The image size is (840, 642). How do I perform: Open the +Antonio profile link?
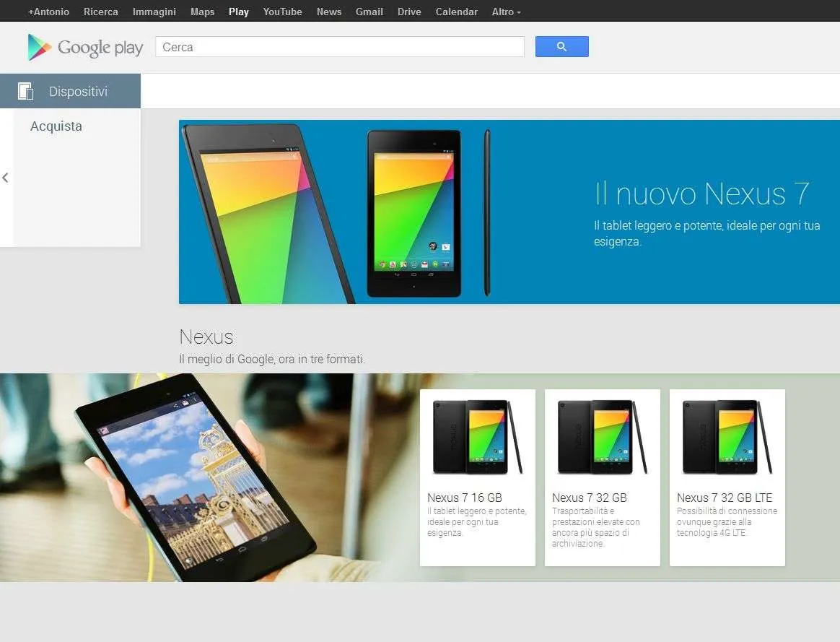[49, 12]
